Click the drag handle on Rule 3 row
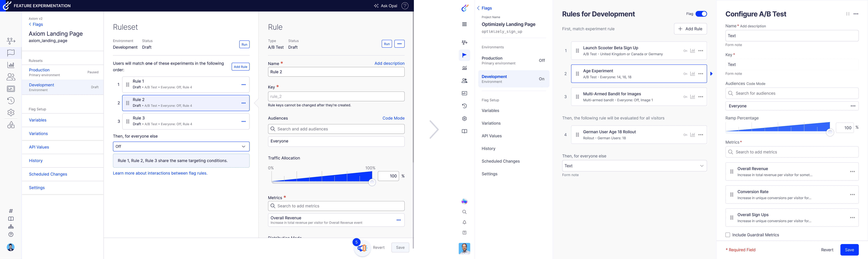 tap(128, 121)
